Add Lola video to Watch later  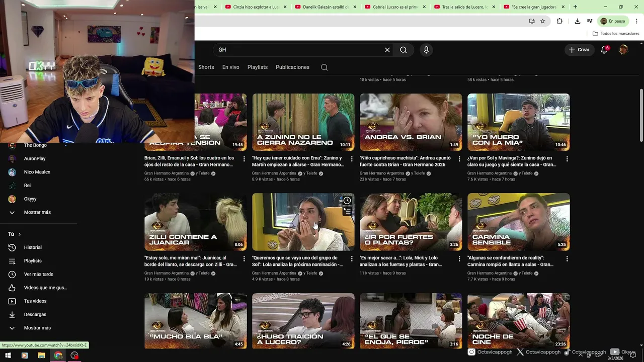click(x=347, y=201)
